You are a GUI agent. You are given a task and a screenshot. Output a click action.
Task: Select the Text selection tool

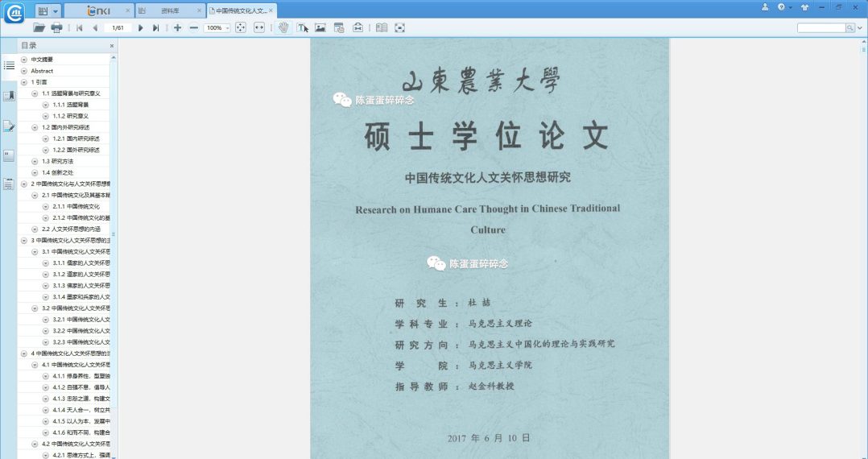pos(302,27)
